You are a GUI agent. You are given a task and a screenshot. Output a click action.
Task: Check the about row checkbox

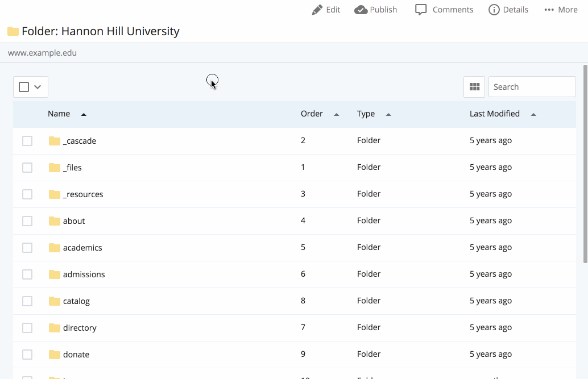(x=27, y=221)
